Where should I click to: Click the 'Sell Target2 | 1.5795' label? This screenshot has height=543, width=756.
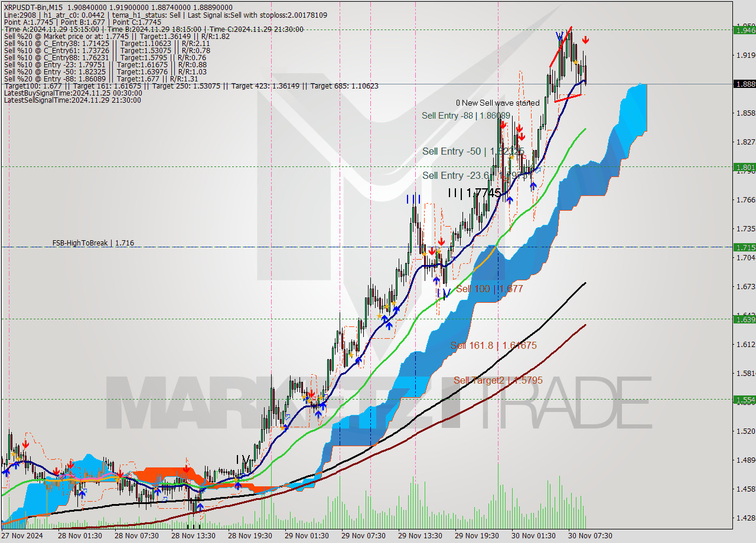coord(498,381)
